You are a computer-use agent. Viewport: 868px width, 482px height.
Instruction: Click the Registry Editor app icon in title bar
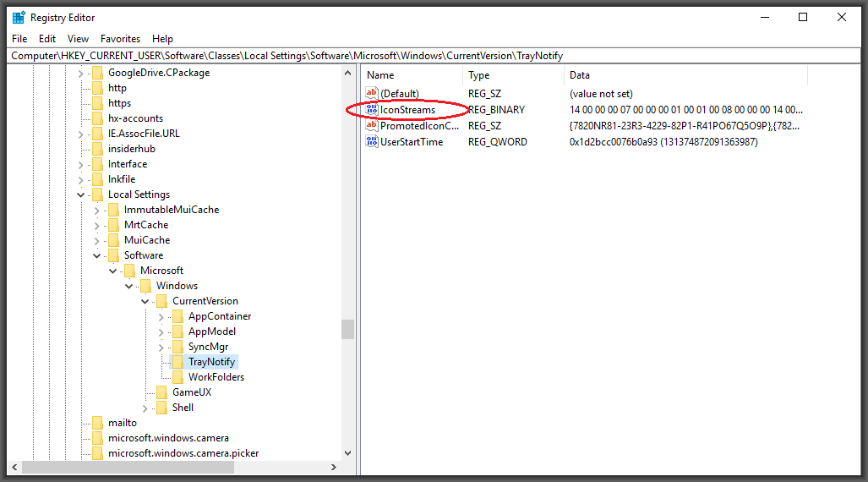(19, 18)
